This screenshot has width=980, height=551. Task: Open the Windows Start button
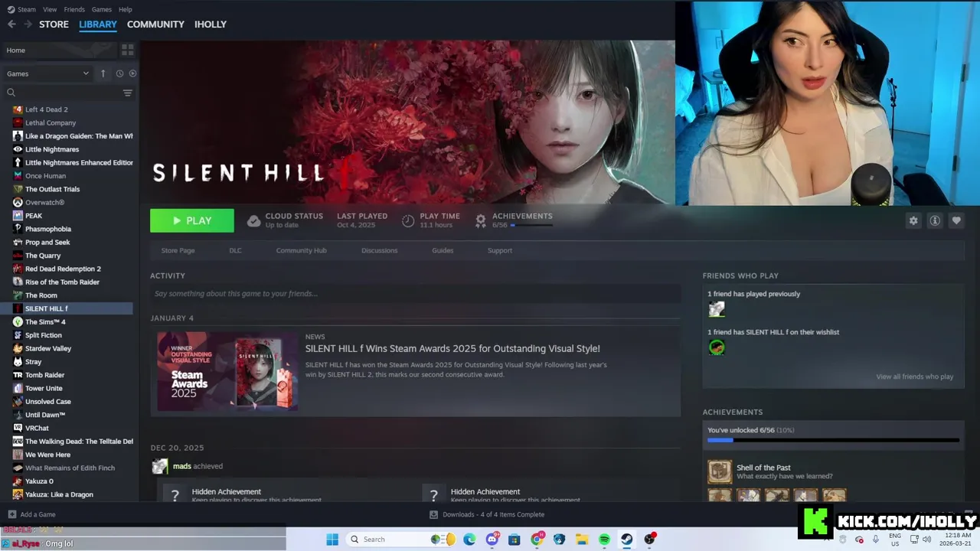[x=332, y=540]
